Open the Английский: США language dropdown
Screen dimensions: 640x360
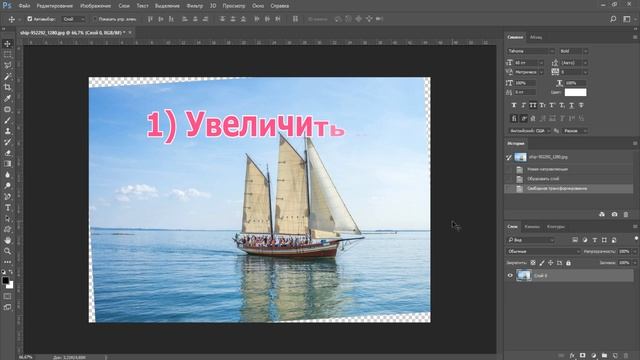pyautogui.click(x=529, y=131)
